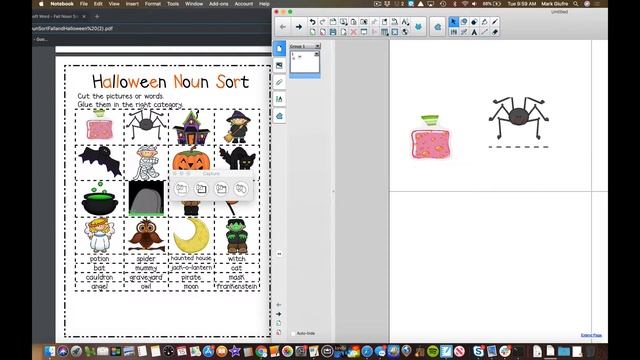Select page 1 thumbnail in Page Sorter
This screenshot has width=640, height=360.
[x=304, y=62]
